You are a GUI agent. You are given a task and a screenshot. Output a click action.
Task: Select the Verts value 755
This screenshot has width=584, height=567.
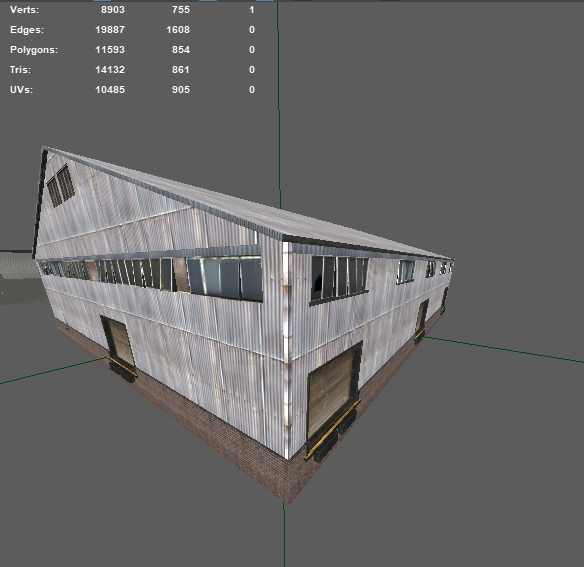pyautogui.click(x=181, y=10)
